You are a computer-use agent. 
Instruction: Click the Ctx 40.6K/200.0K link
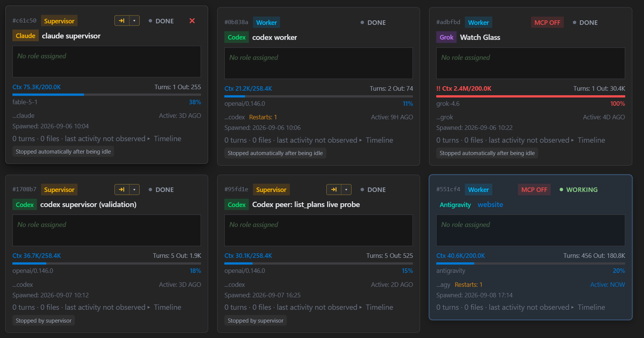click(x=460, y=256)
